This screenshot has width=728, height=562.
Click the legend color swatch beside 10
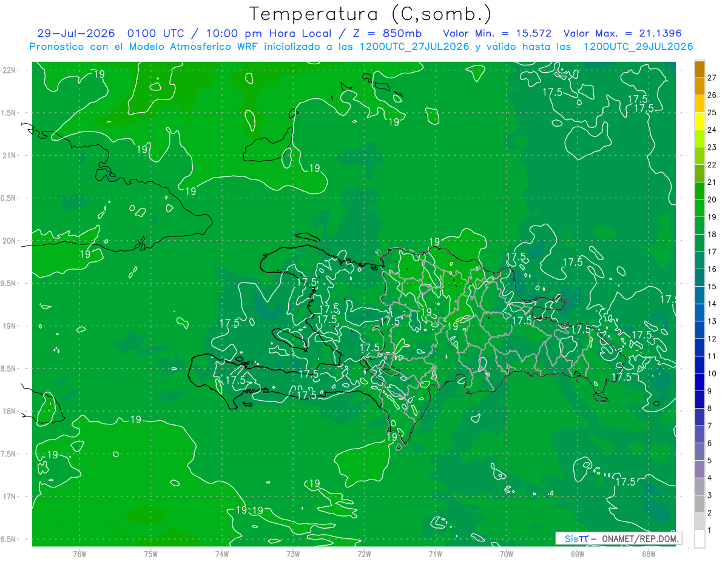pyautogui.click(x=699, y=365)
